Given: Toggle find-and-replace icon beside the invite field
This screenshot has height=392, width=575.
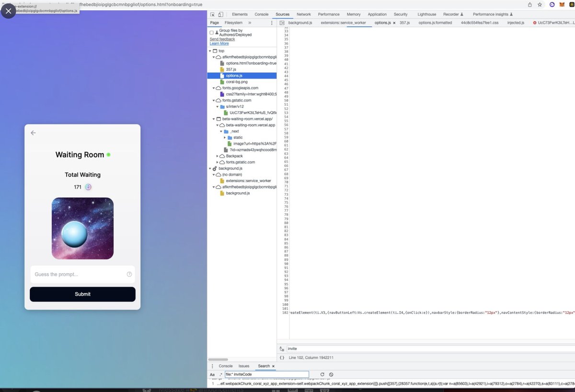Looking at the screenshot, I should click(282, 349).
